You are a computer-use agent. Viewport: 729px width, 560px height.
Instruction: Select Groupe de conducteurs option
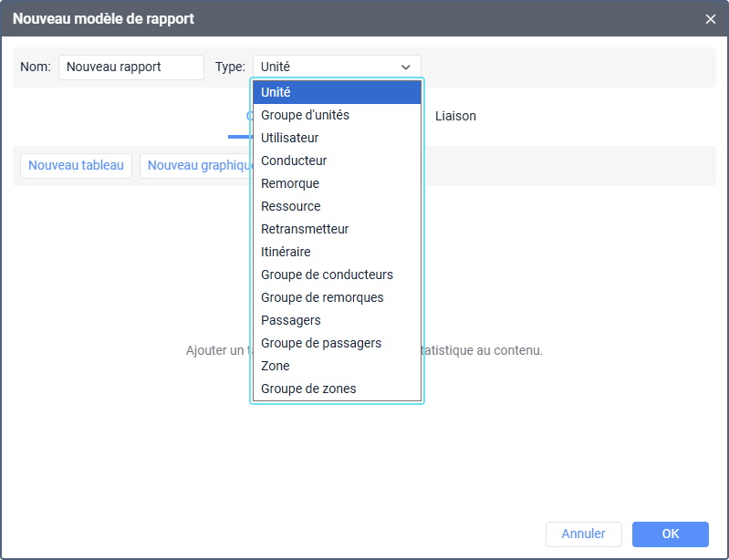pyautogui.click(x=336, y=275)
